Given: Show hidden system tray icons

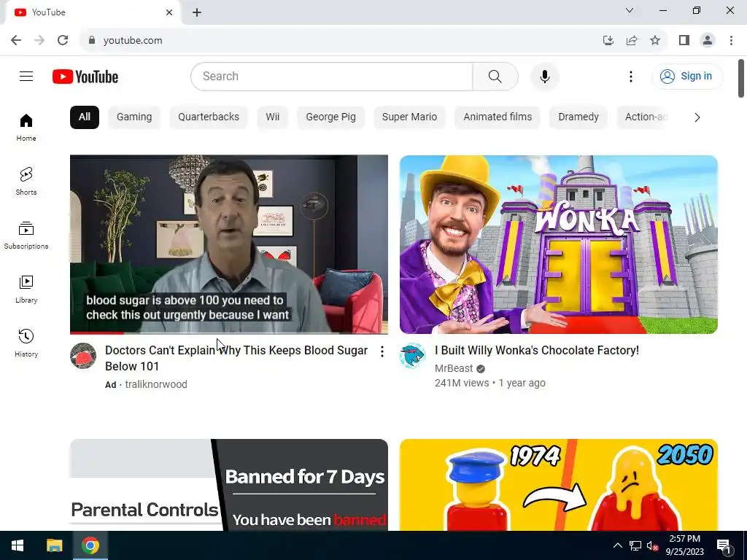Looking at the screenshot, I should [617, 545].
